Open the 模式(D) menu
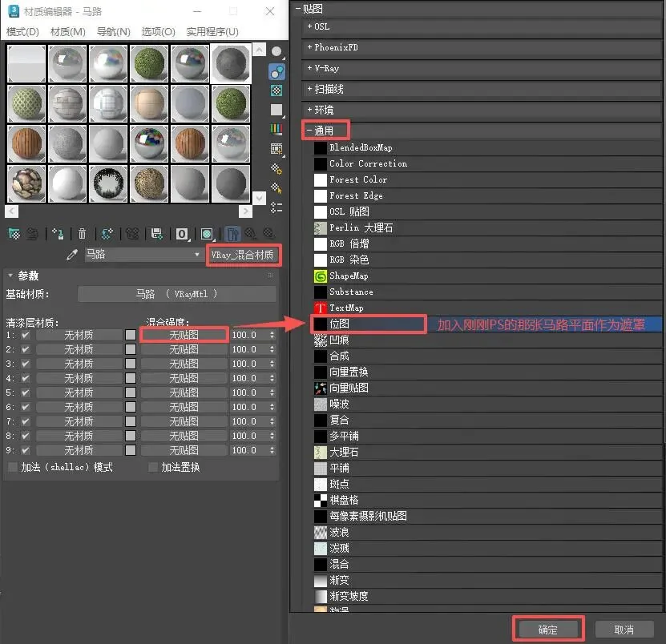Screen dimensions: 666x644 click(x=23, y=32)
